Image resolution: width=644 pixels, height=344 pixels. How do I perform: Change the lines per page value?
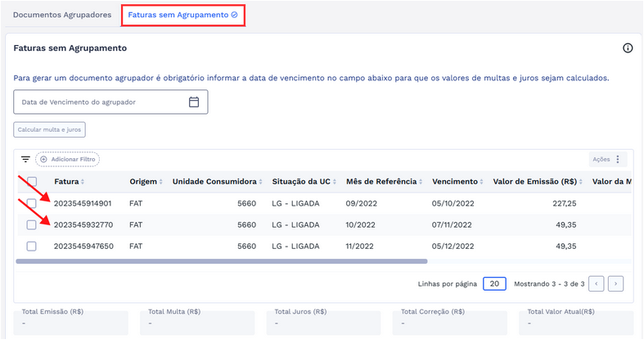[x=493, y=283]
